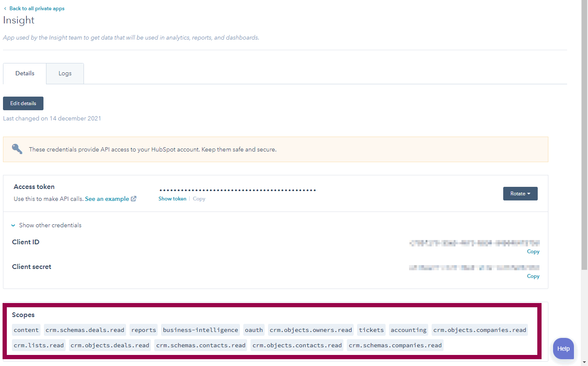Screen dimensions: 588x366
Task: Collapse the chevron next to Show other credentials
Action: pyautogui.click(x=13, y=225)
